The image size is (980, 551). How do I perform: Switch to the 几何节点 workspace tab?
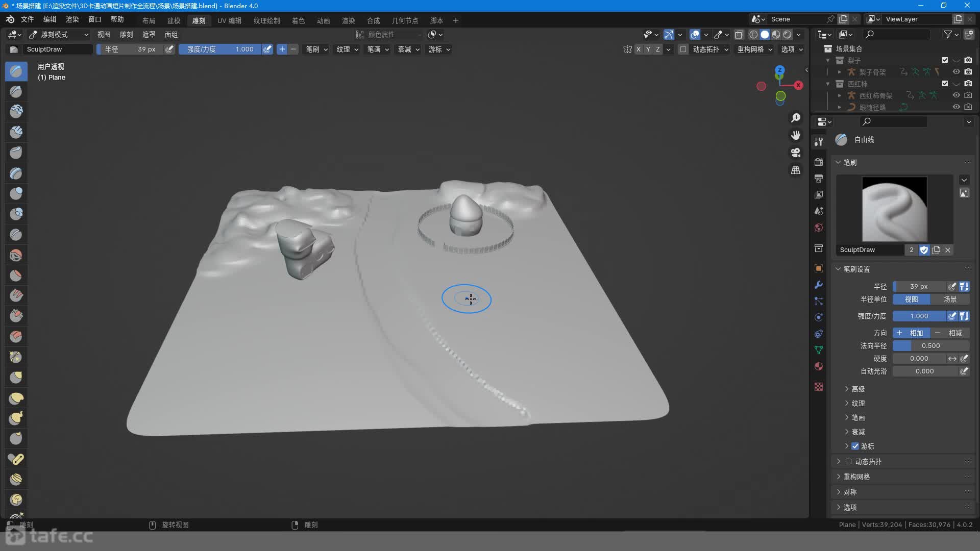coord(405,20)
